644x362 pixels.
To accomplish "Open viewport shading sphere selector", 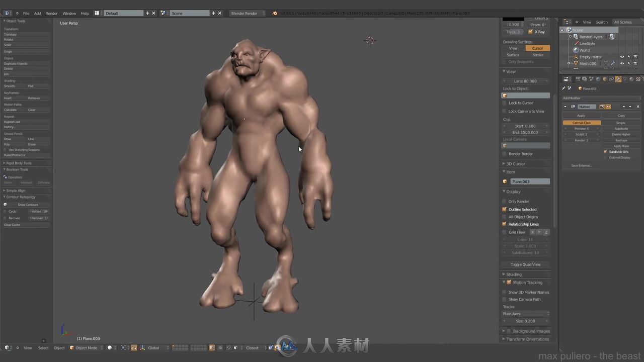I will click(x=109, y=347).
